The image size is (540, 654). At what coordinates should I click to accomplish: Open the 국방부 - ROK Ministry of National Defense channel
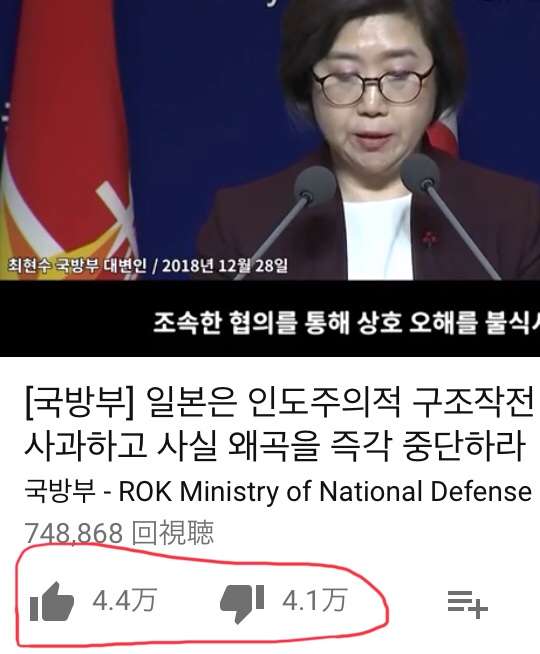click(x=278, y=491)
